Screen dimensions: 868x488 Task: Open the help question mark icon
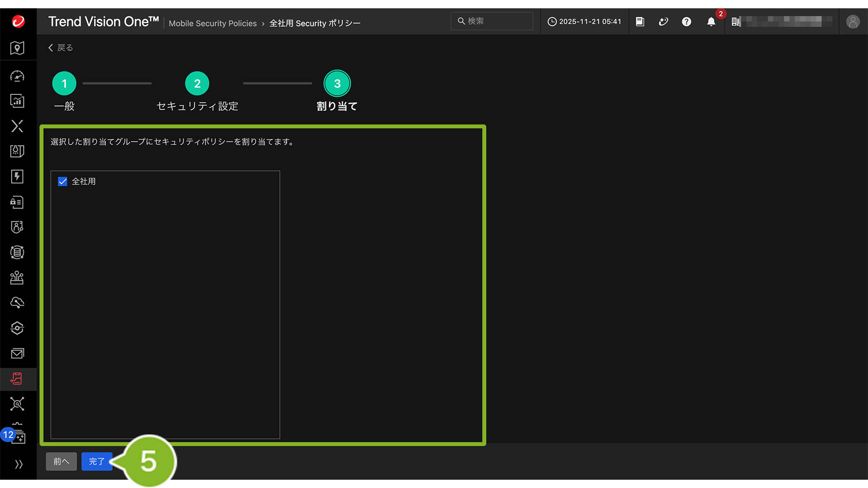[686, 22]
